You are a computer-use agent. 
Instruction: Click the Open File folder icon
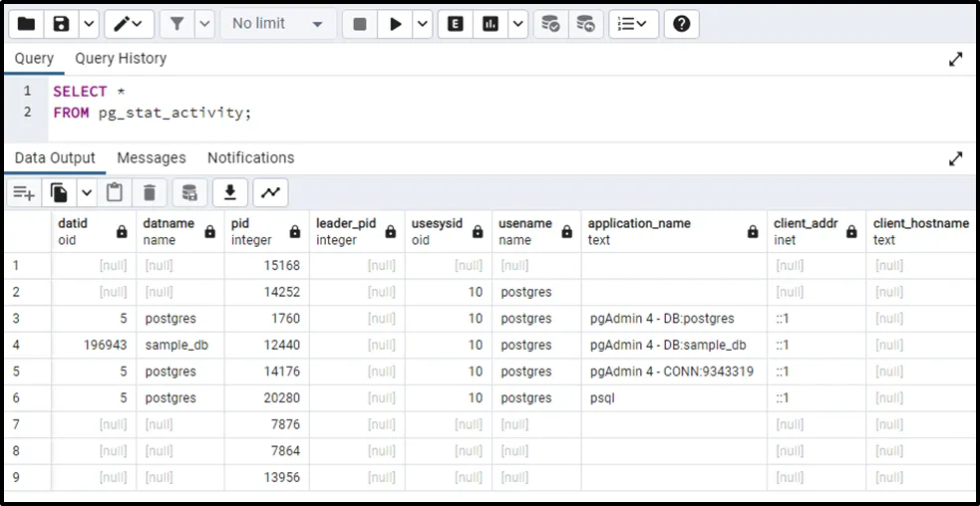(27, 24)
